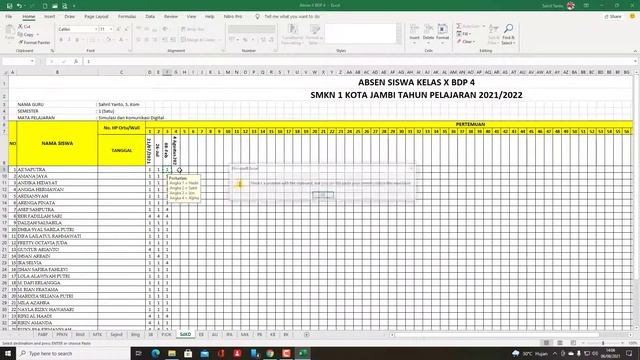Viewport: 640px width, 360px height.
Task: Open the AutoSum dropdown arrow
Action: point(484,27)
